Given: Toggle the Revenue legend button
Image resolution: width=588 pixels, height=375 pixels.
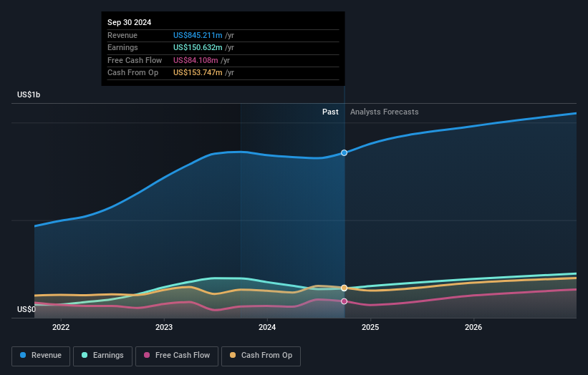Looking at the screenshot, I should click(41, 356).
